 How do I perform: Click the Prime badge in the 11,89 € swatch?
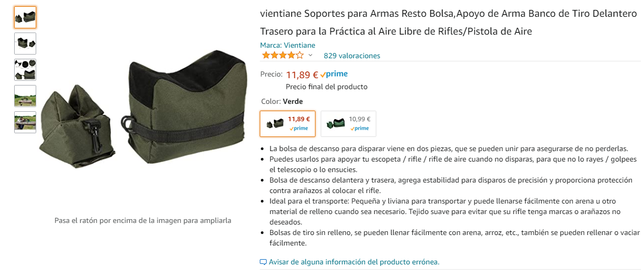pos(299,129)
